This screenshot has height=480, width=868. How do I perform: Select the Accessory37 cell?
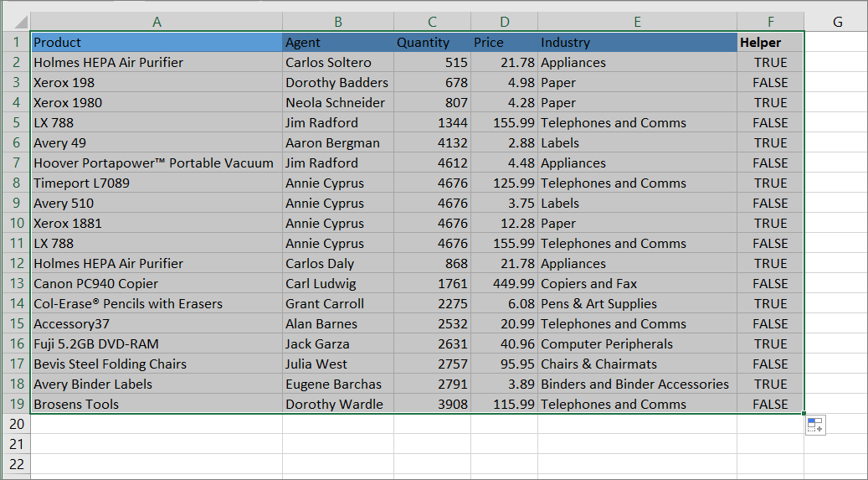(x=157, y=323)
